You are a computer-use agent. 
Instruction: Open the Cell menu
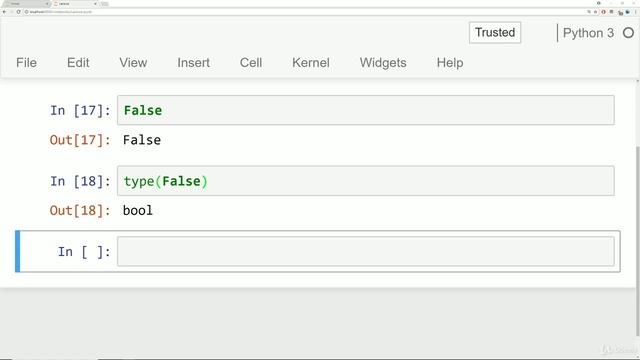tap(251, 63)
